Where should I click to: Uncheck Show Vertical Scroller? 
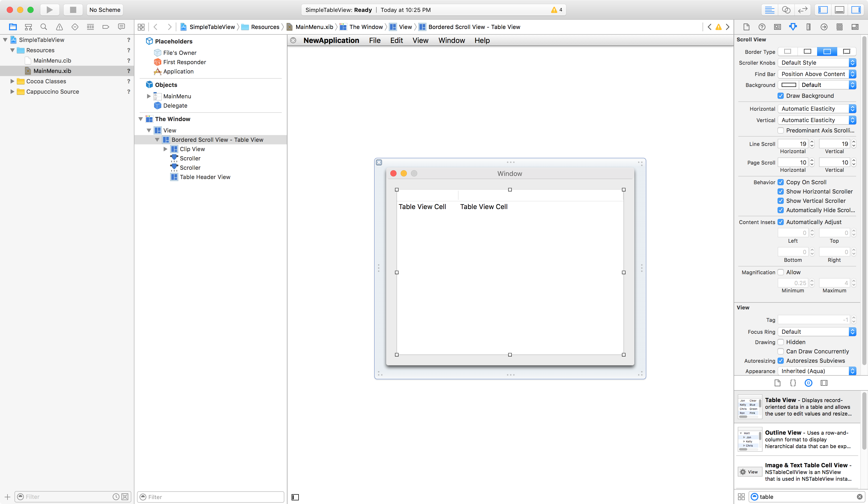tap(781, 201)
